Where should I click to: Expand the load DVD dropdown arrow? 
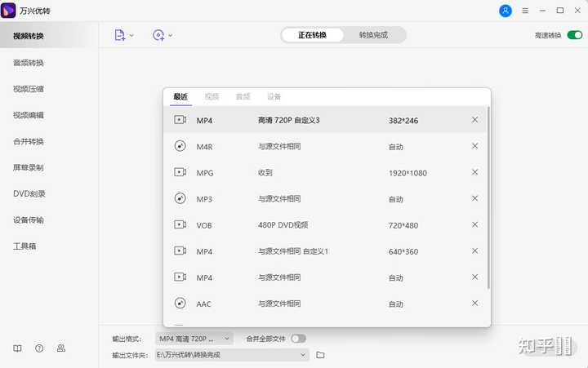click(170, 36)
